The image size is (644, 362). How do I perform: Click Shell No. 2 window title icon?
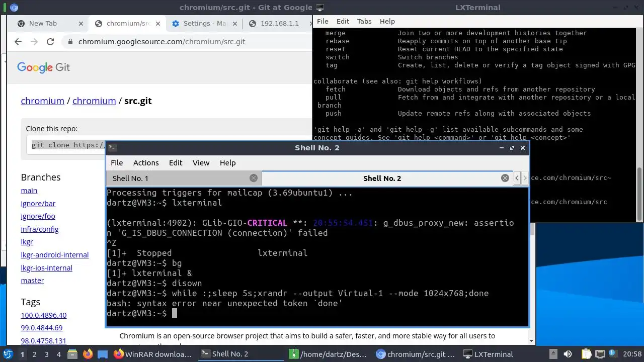coord(113,148)
